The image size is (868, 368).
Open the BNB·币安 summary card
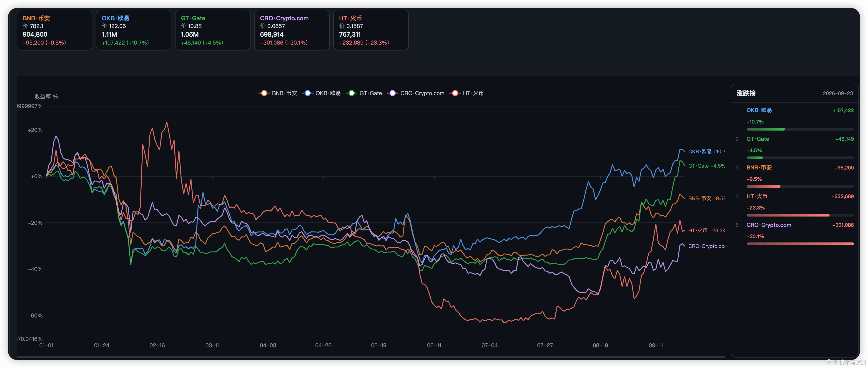click(x=55, y=30)
